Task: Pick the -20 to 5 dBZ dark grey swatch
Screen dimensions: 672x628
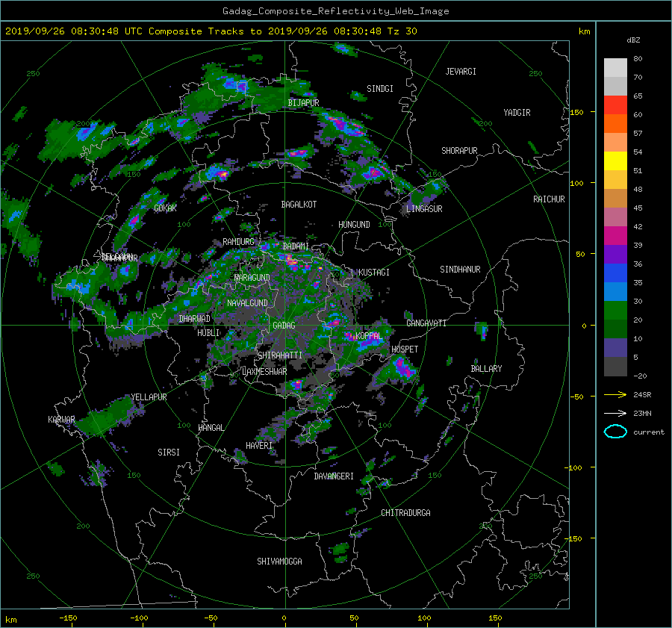Action: tap(615, 367)
